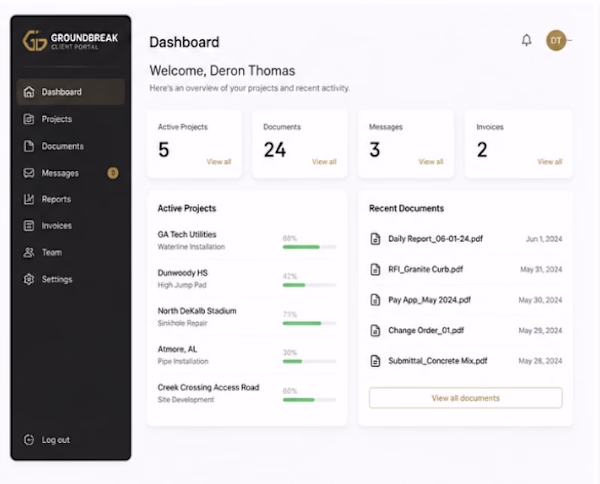
Task: Click the Submittal_Concrete Mix.pdf file icon
Action: [x=375, y=361]
